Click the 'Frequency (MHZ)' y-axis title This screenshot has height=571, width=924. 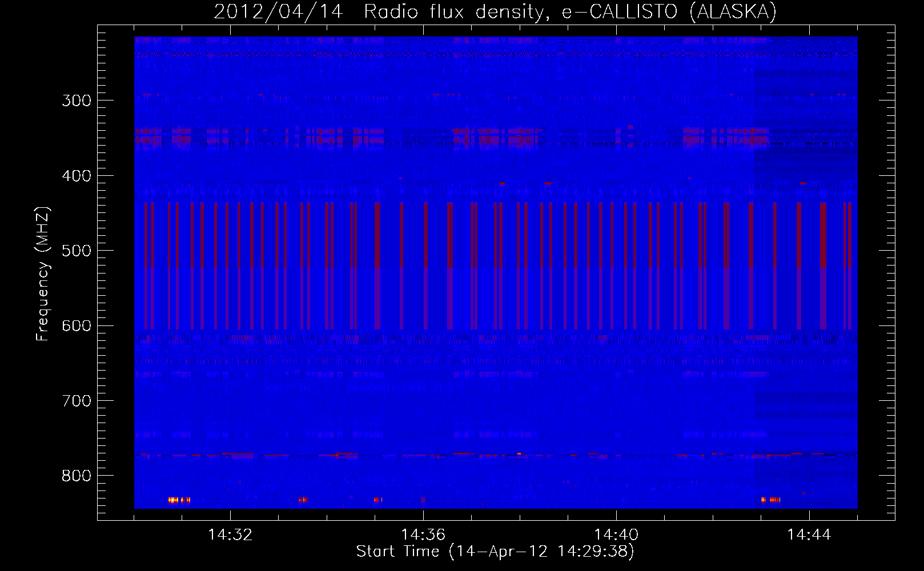pos(43,274)
